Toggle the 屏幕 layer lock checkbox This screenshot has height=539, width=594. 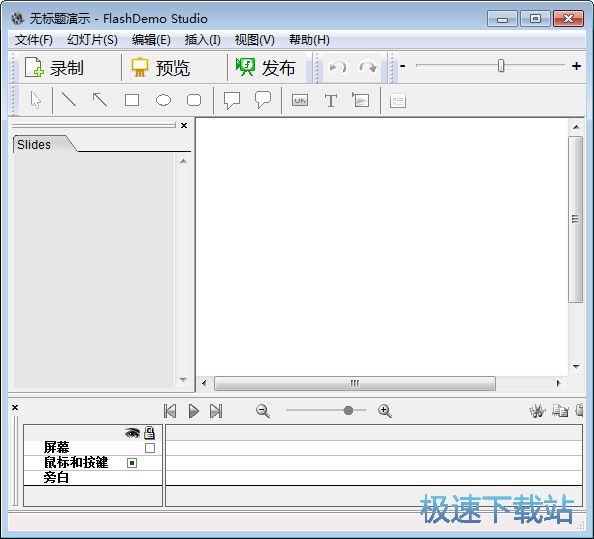click(x=150, y=448)
